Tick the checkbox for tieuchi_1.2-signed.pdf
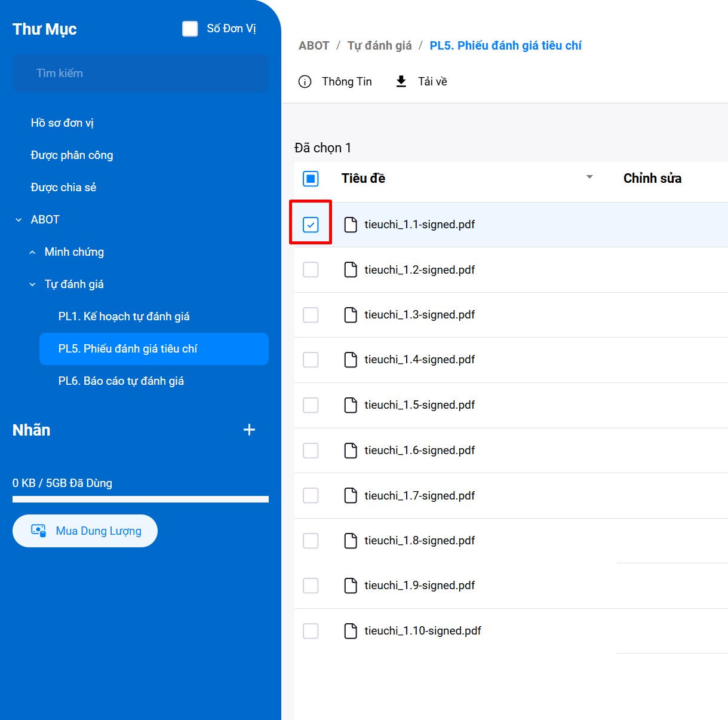Image resolution: width=728 pixels, height=720 pixels. [x=311, y=270]
